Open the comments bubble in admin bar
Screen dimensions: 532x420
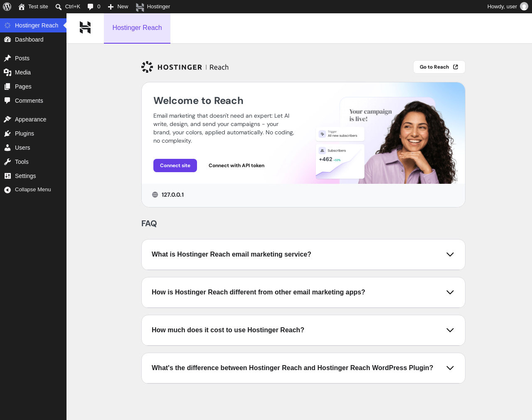click(91, 7)
